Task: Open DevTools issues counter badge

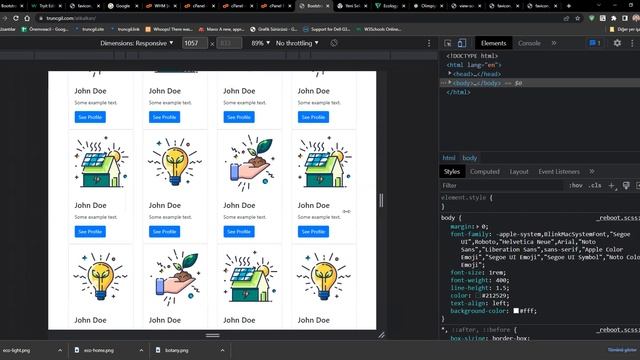Action: (594, 43)
